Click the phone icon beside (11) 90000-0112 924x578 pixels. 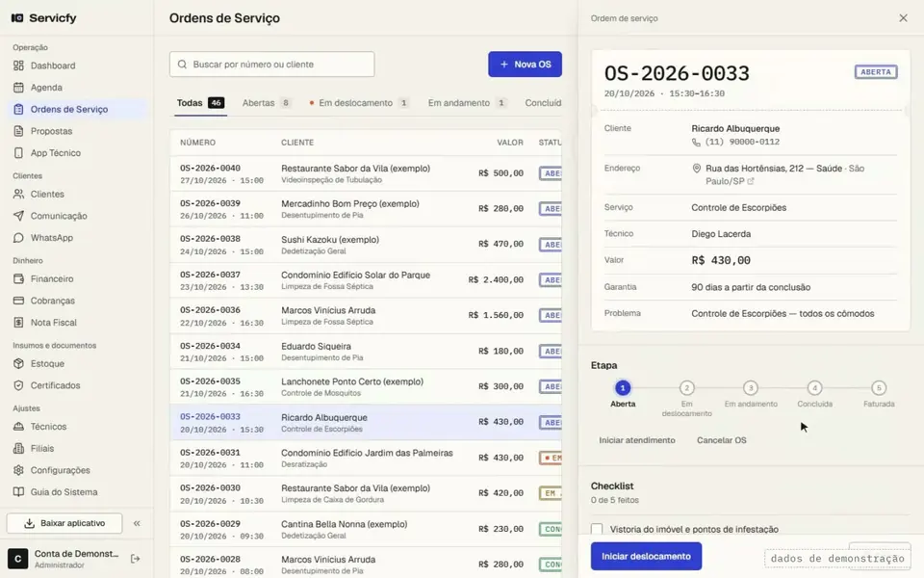coord(696,143)
